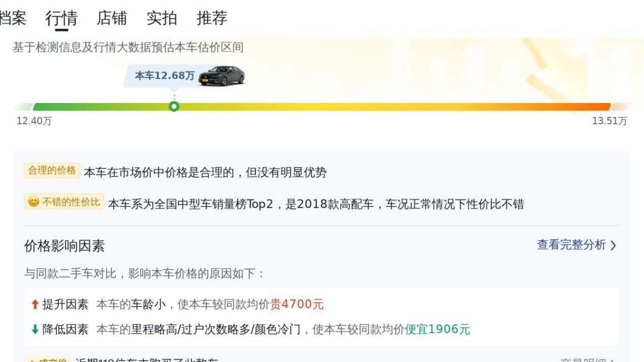Screen dimensions: 644x362
Task: Click the smiley face icon
Action: coord(33,202)
